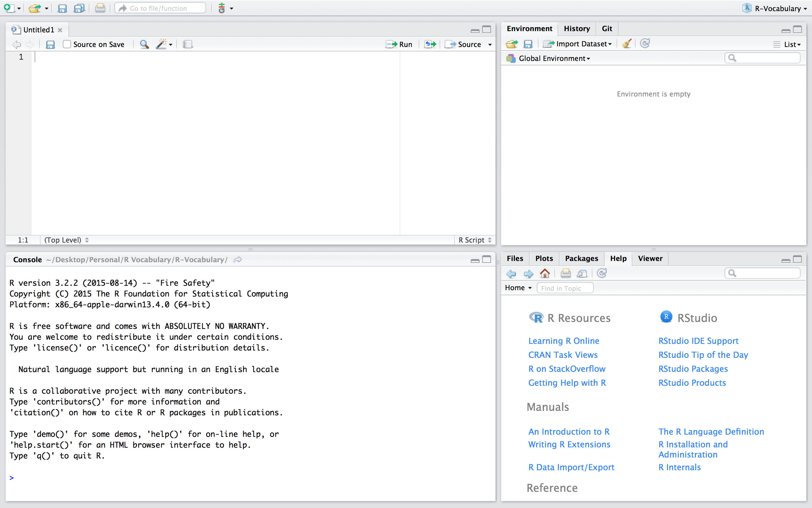Click the view current directory arrow in Console
The height and width of the screenshot is (508, 812).
[x=238, y=260]
